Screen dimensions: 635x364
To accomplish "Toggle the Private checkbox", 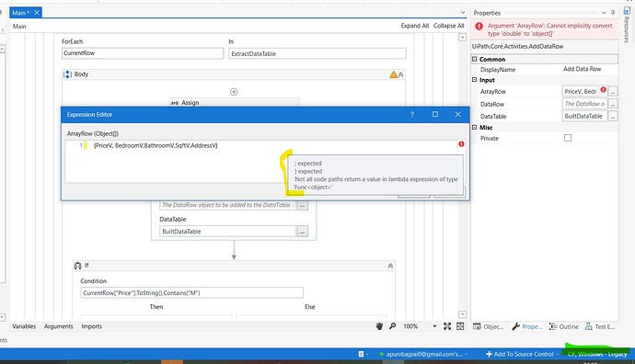I will 568,138.
